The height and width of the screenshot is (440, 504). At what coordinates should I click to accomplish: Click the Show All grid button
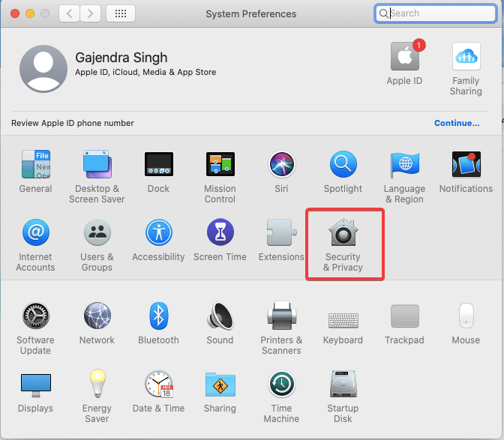[x=121, y=13]
